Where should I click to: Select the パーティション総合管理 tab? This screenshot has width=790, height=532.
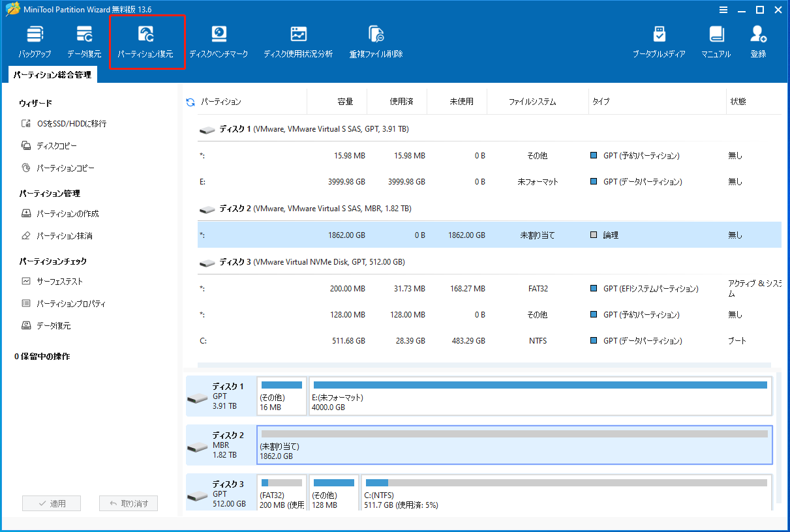coord(52,75)
